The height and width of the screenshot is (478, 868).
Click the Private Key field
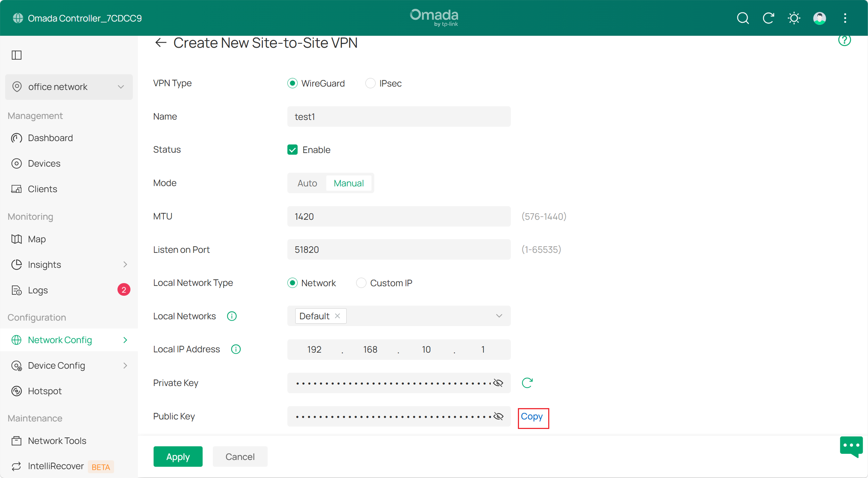coord(399,383)
